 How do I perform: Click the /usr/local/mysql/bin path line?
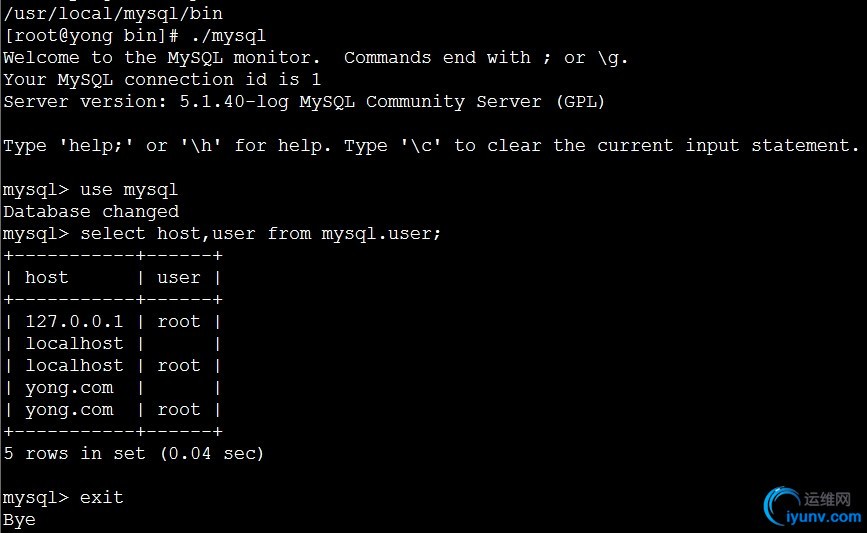[x=113, y=13]
